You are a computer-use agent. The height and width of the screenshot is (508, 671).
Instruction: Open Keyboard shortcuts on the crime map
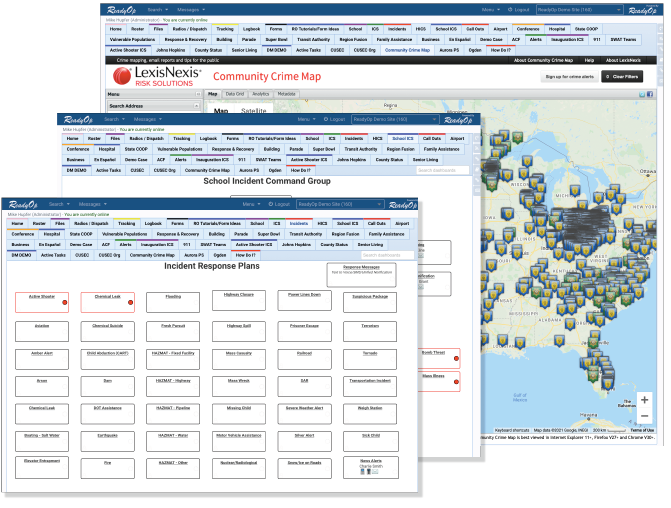tap(512, 430)
